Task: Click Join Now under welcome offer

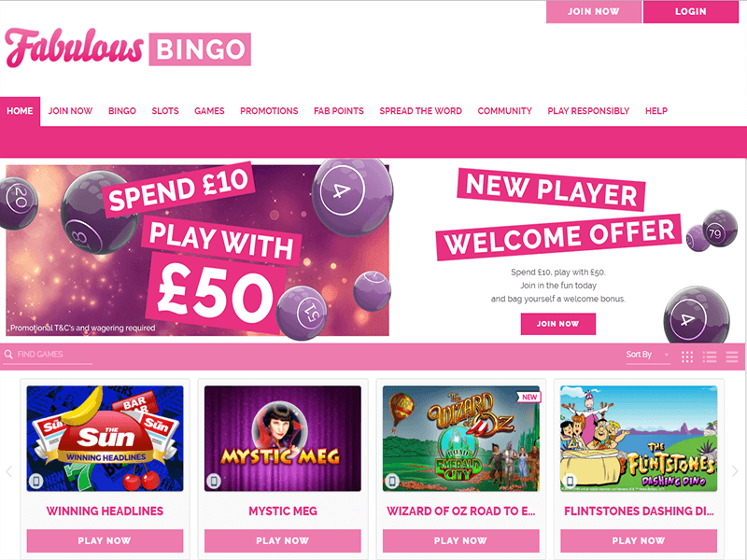Action: [x=557, y=324]
